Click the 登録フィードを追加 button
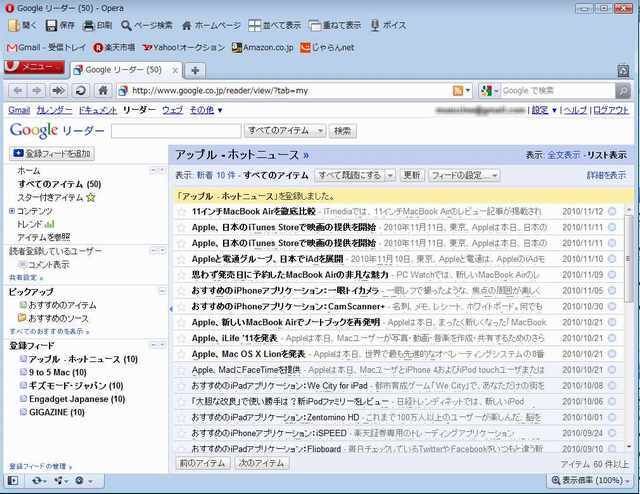This screenshot has width=640, height=494. pos(52,154)
